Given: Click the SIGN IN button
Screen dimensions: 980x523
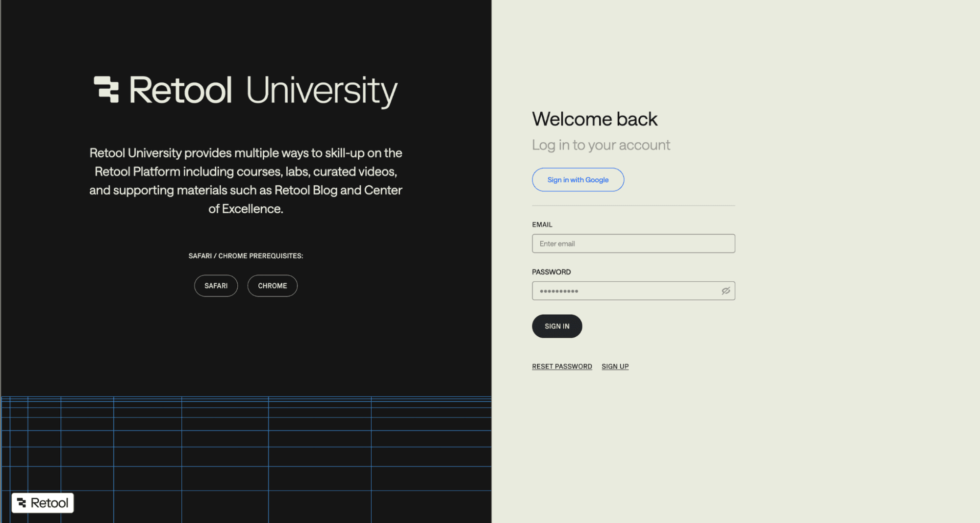Looking at the screenshot, I should pos(557,326).
